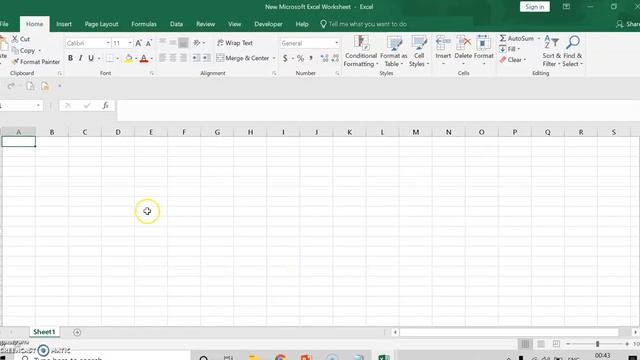Click the Copy icon
This screenshot has height=360, width=640.
[15, 51]
